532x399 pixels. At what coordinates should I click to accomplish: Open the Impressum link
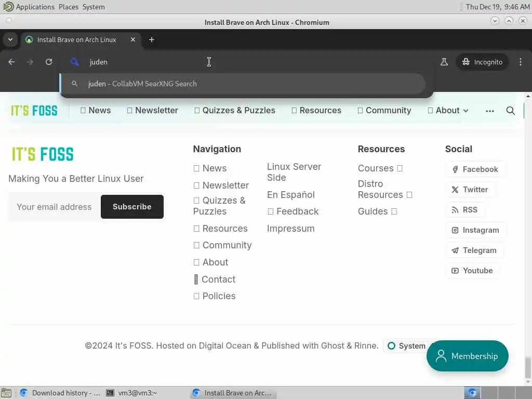point(291,229)
